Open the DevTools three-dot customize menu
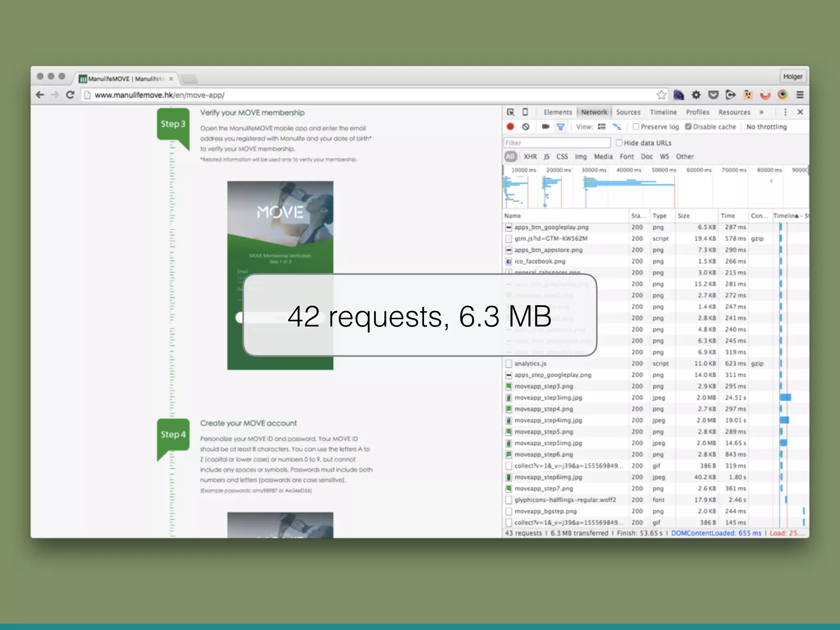This screenshot has width=840, height=630. point(785,112)
